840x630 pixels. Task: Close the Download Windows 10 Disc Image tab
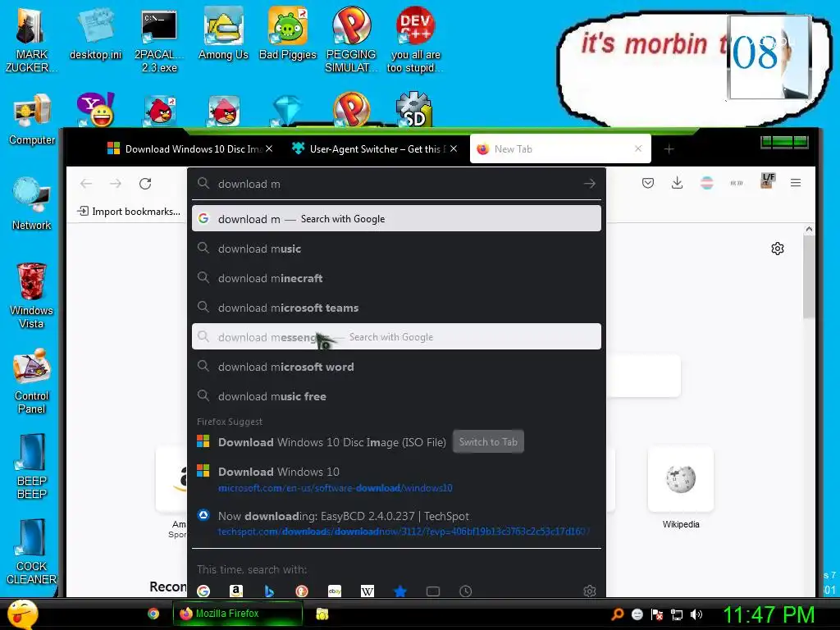coord(269,149)
